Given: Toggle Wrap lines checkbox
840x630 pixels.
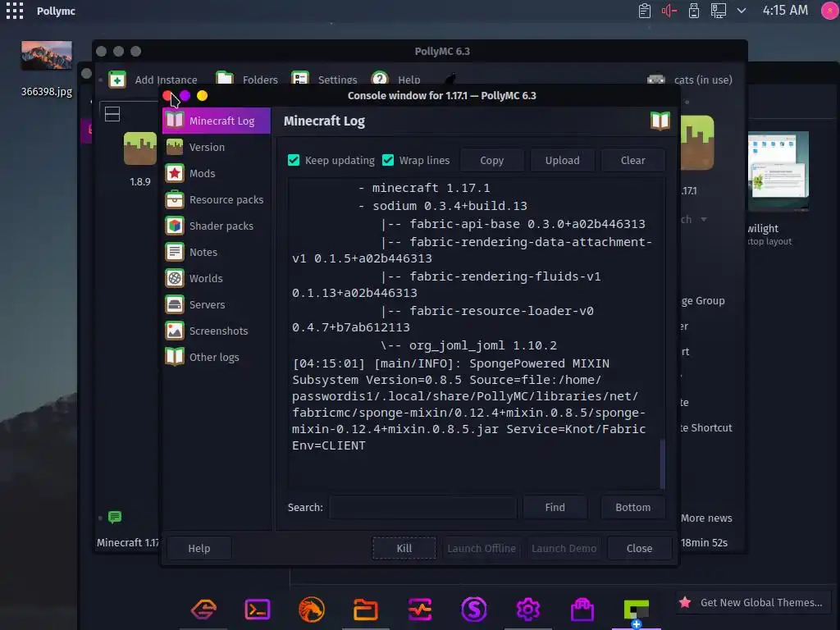Looking at the screenshot, I should click(x=388, y=160).
